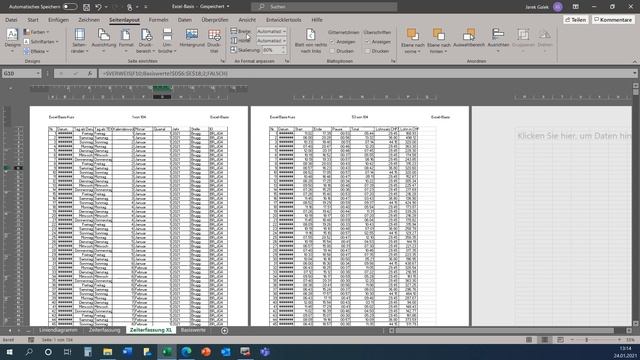Switch to the Formeln ribbon tab
640x360 pixels.
point(158,20)
